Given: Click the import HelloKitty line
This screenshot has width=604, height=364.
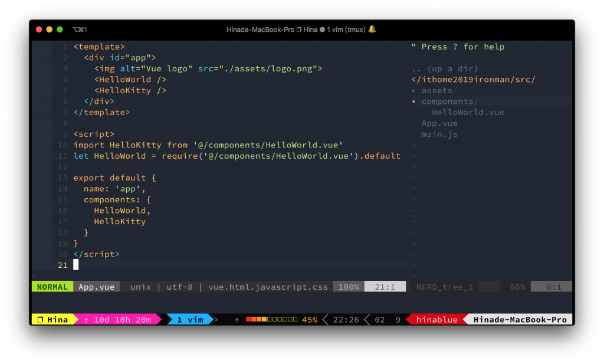Looking at the screenshot, I should pyautogui.click(x=208, y=145).
